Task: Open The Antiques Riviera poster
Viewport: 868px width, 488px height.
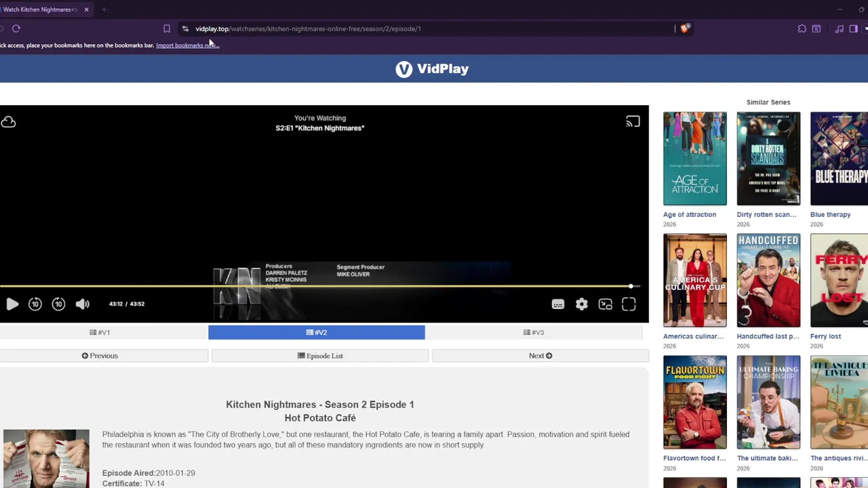Action: 840,403
